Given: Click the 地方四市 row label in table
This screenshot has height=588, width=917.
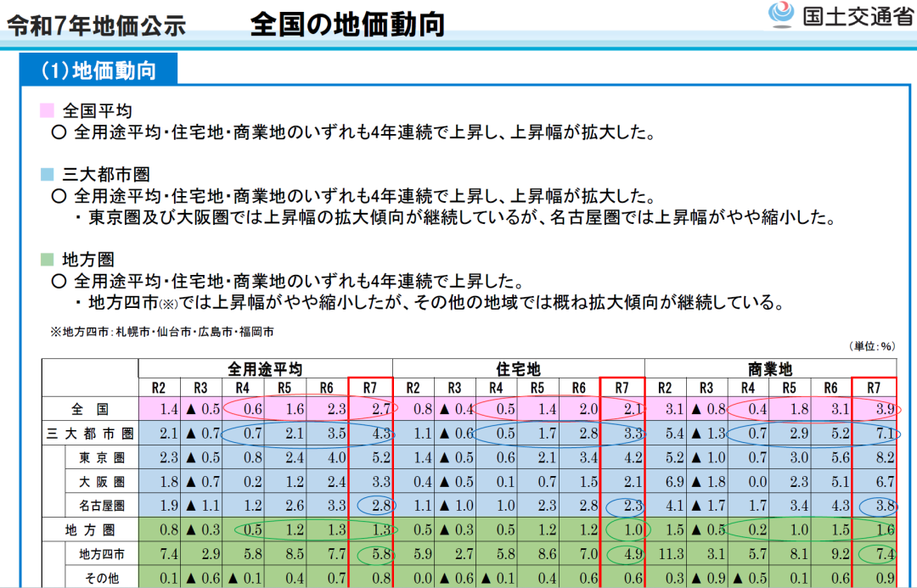Looking at the screenshot, I should point(102,555).
